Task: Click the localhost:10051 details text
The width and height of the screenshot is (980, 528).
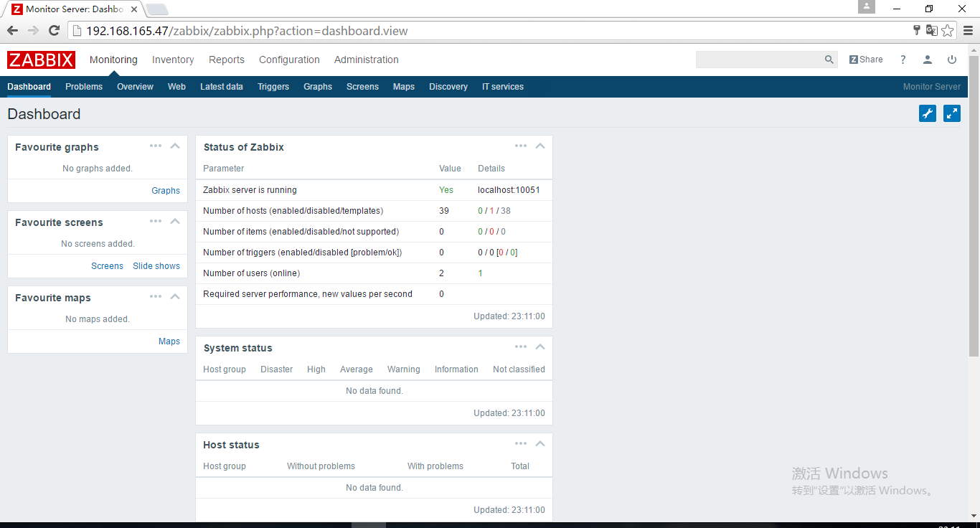Action: [x=509, y=190]
